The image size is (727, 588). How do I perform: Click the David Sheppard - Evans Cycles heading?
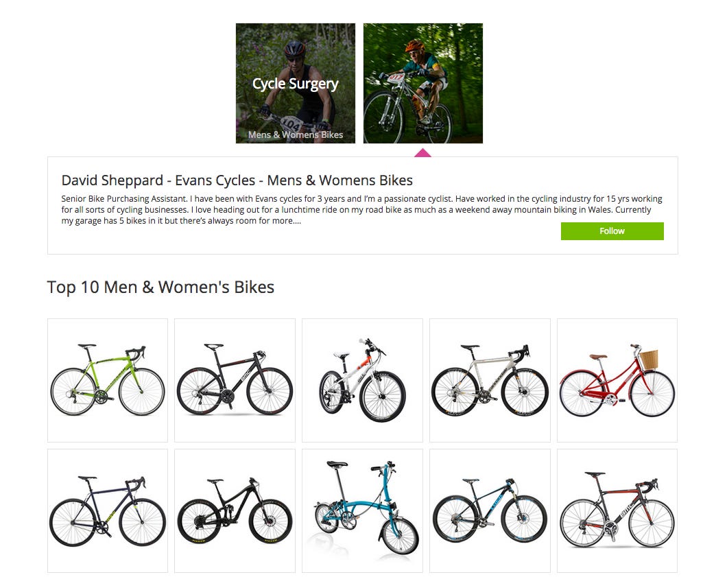click(x=237, y=180)
